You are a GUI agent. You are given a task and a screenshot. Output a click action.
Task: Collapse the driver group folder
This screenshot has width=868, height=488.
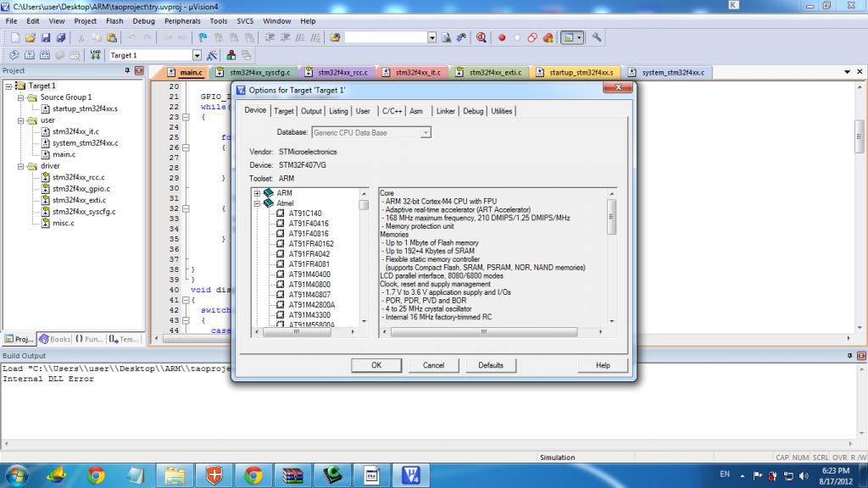(x=20, y=166)
